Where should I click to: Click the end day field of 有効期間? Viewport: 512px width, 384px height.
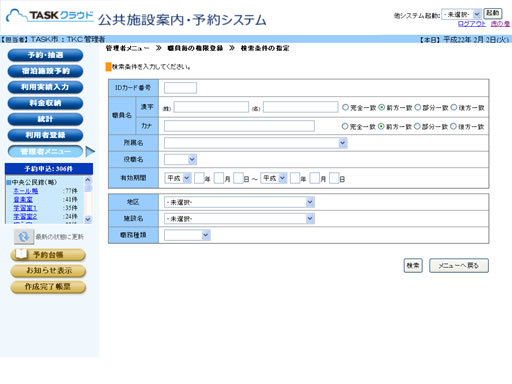pyautogui.click(x=334, y=178)
